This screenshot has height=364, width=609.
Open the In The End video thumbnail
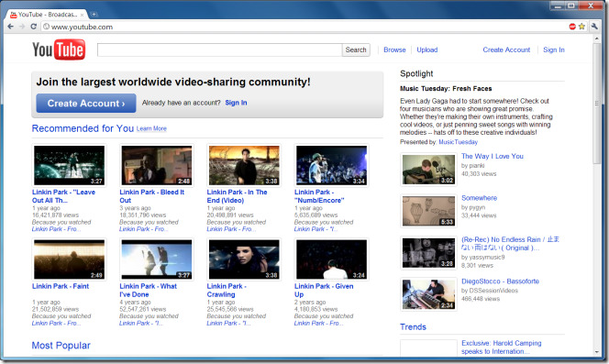(x=244, y=165)
